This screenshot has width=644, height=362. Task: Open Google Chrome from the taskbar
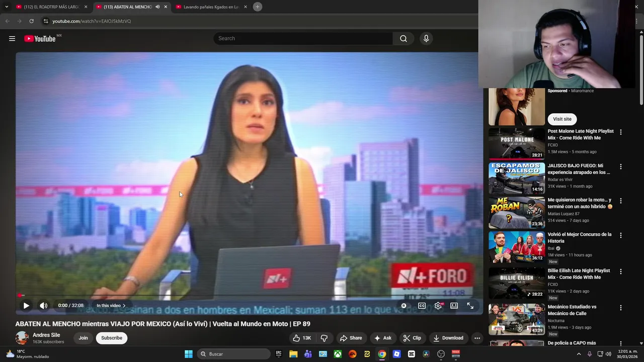click(382, 354)
